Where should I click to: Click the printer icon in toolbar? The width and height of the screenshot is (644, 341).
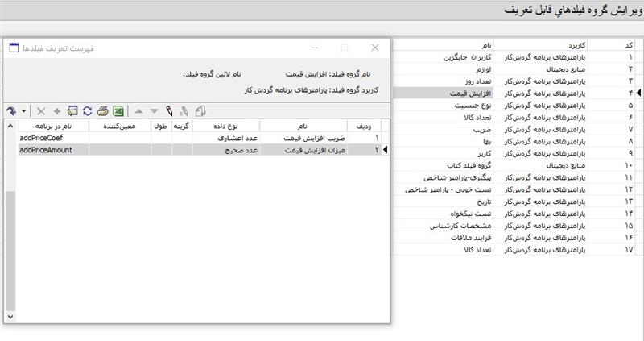(x=102, y=110)
